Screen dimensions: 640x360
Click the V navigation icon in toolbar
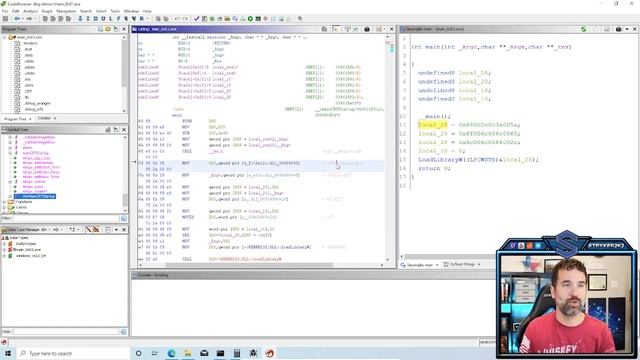[x=133, y=19]
